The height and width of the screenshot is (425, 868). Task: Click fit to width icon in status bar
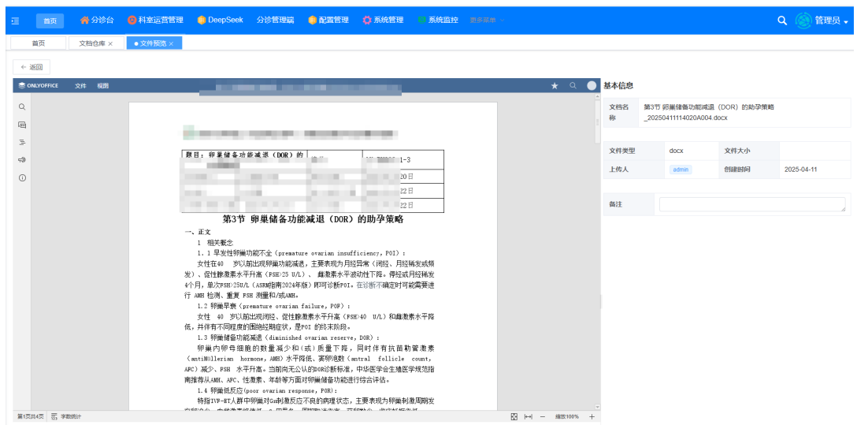[x=528, y=416]
